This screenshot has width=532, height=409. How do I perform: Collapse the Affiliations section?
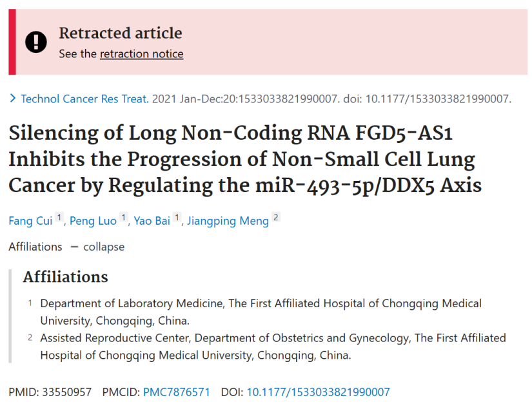tap(97, 247)
